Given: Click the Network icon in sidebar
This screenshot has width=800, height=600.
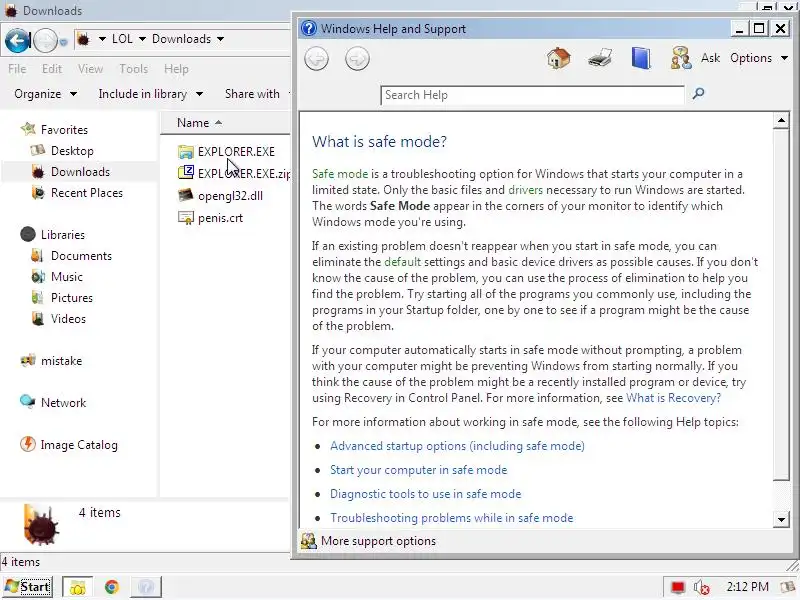Looking at the screenshot, I should [28, 402].
